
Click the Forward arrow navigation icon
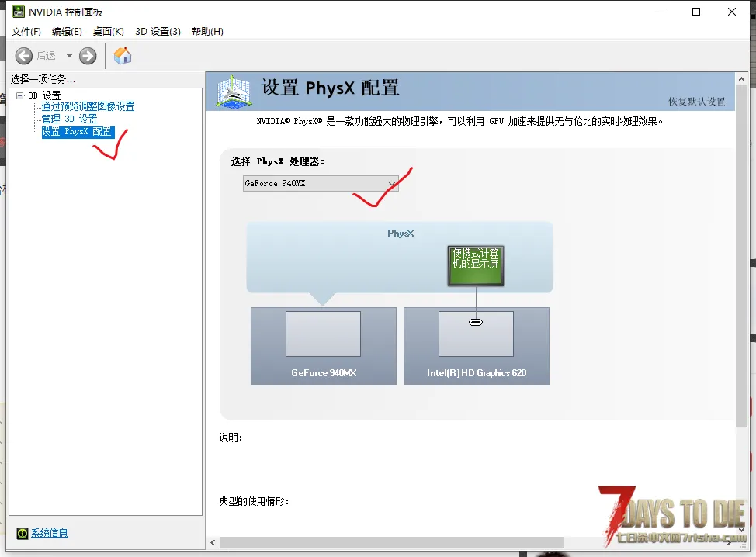coord(88,56)
